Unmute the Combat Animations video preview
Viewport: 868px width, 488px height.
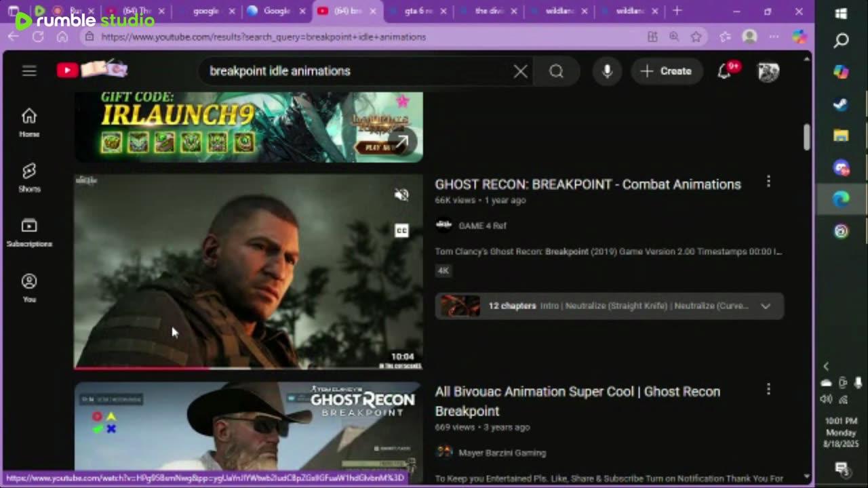click(401, 195)
